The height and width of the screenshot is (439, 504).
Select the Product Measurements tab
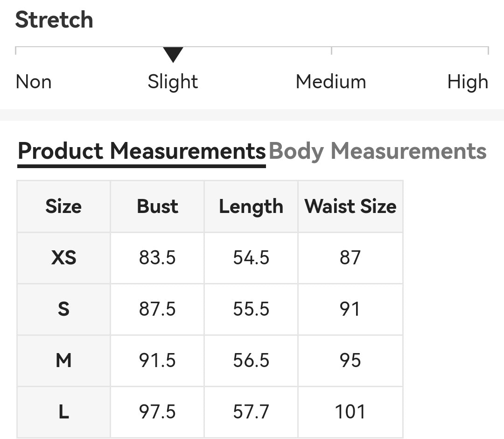142,151
